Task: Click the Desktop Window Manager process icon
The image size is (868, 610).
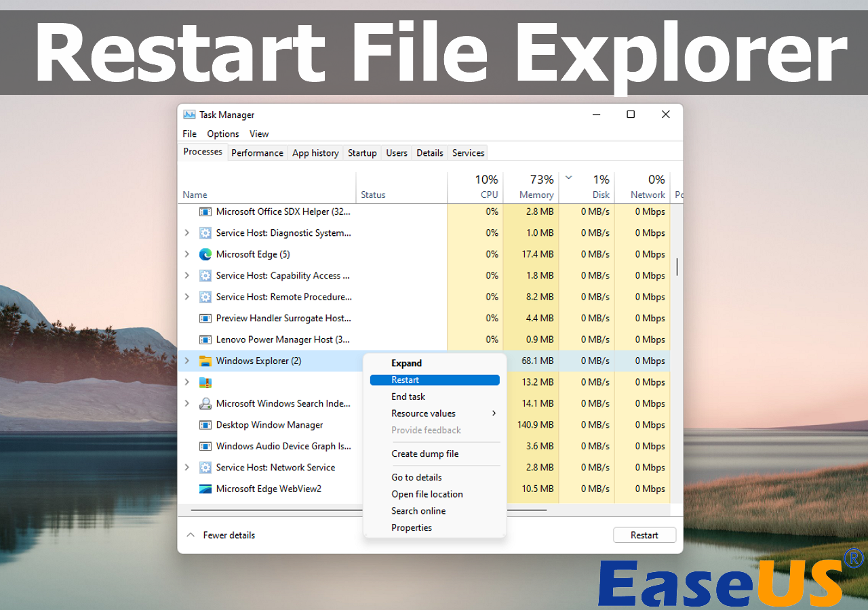Action: (205, 425)
